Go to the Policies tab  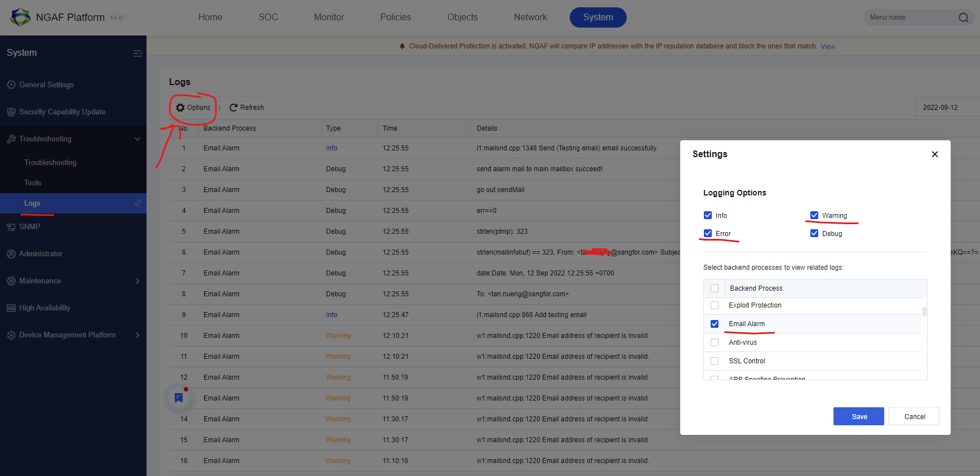click(x=396, y=17)
